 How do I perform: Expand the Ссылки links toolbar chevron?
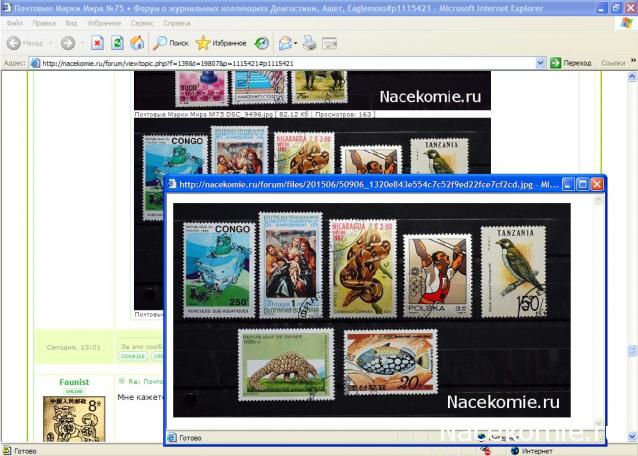[633, 61]
